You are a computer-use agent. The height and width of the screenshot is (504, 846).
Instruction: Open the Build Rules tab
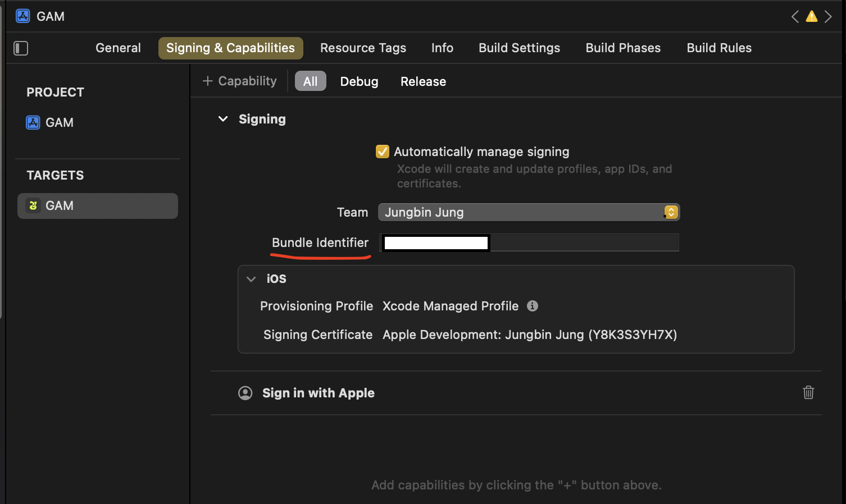(x=719, y=48)
